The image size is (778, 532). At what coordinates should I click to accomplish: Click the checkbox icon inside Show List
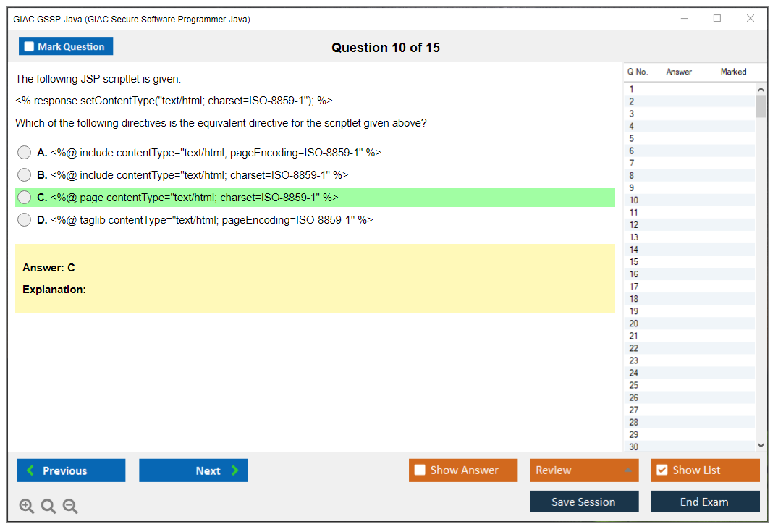point(661,470)
